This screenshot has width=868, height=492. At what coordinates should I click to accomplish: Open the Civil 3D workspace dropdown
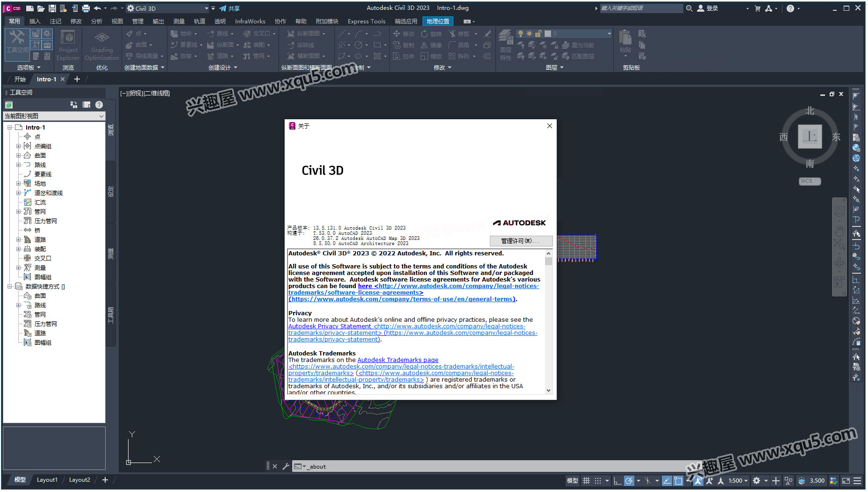pyautogui.click(x=168, y=8)
